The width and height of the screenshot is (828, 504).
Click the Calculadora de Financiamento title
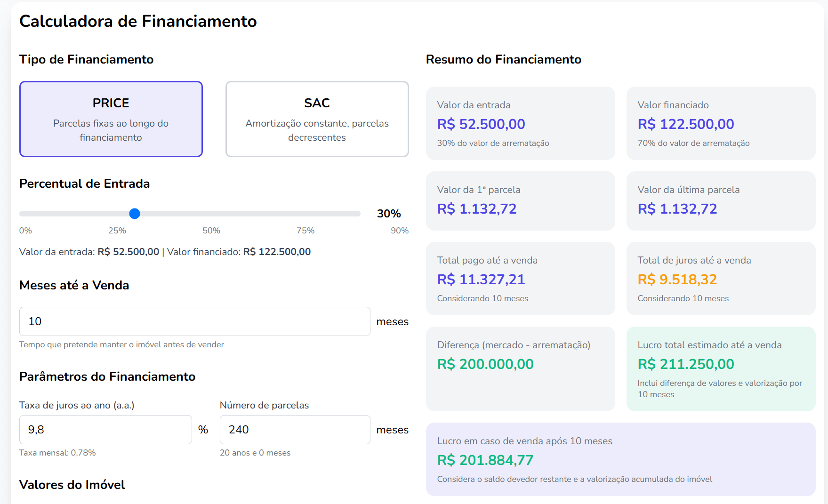(138, 21)
